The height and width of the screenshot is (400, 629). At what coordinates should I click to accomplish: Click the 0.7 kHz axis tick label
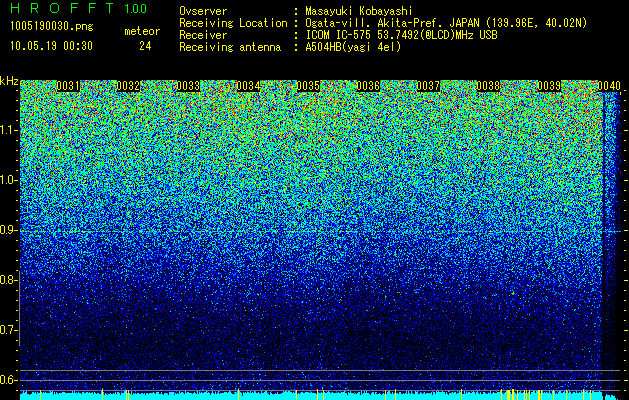(x=9, y=330)
